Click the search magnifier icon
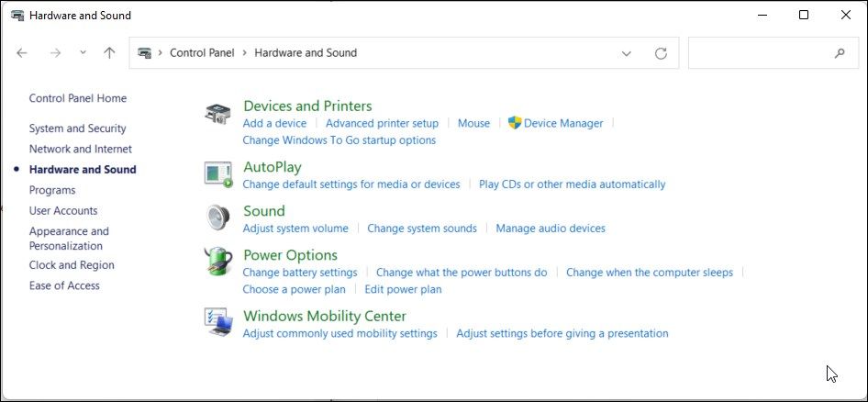The image size is (868, 402). 840,53
